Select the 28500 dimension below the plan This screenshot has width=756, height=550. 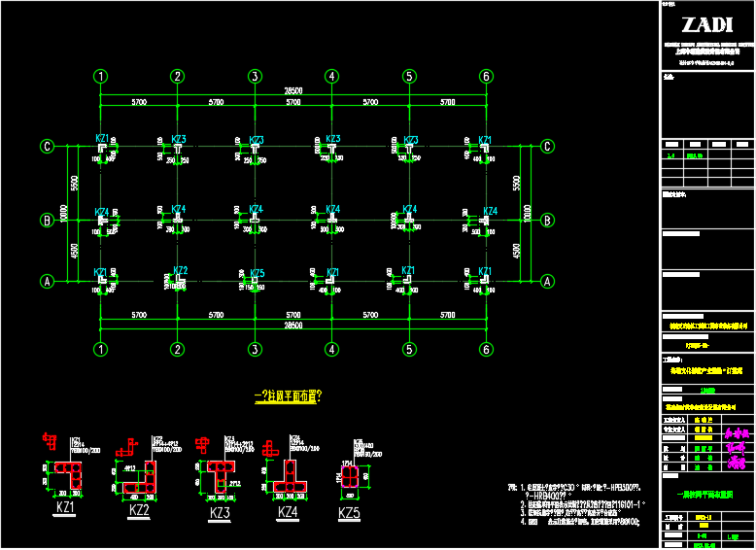tap(293, 326)
